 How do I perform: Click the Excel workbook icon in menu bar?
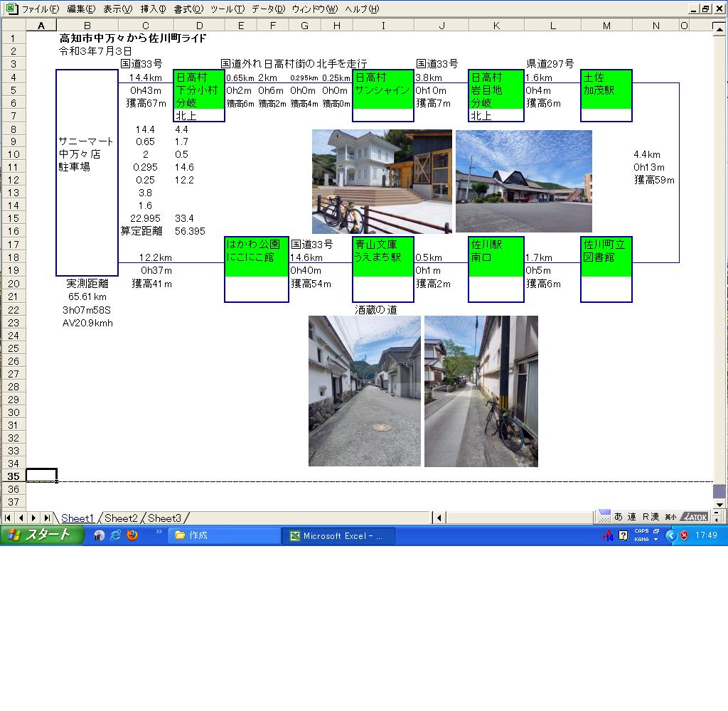(11, 9)
